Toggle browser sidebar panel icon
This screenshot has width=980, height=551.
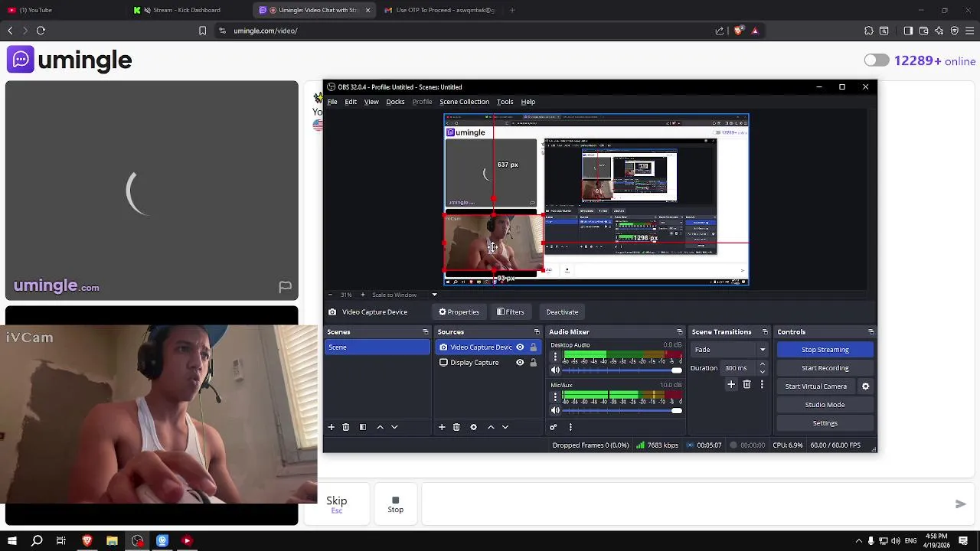(908, 31)
